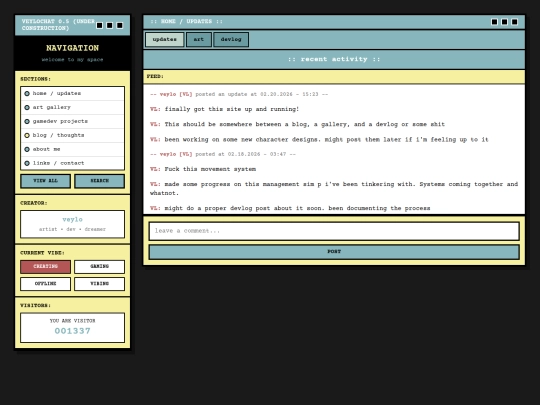This screenshot has height=405, width=540.
Task: Click the FEED: label bar
Action: tap(334, 77)
